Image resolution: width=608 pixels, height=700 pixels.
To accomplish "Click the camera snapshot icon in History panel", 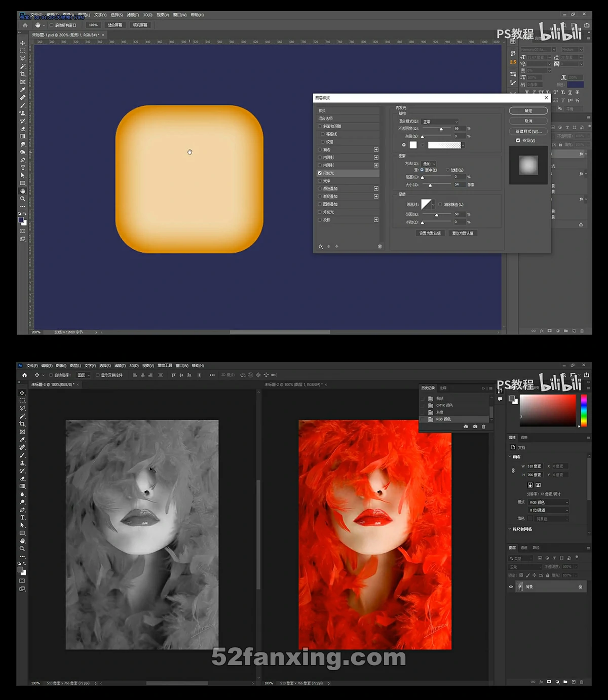I will [475, 426].
